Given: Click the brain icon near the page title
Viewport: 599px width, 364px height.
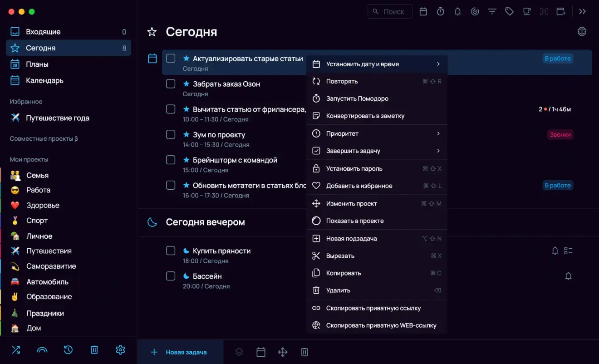Looking at the screenshot, I should 582,31.
